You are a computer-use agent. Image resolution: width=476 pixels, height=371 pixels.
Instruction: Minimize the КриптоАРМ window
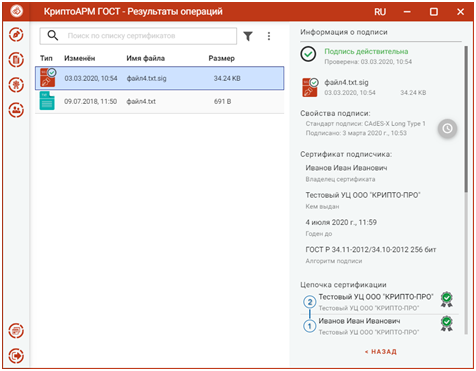(407, 12)
